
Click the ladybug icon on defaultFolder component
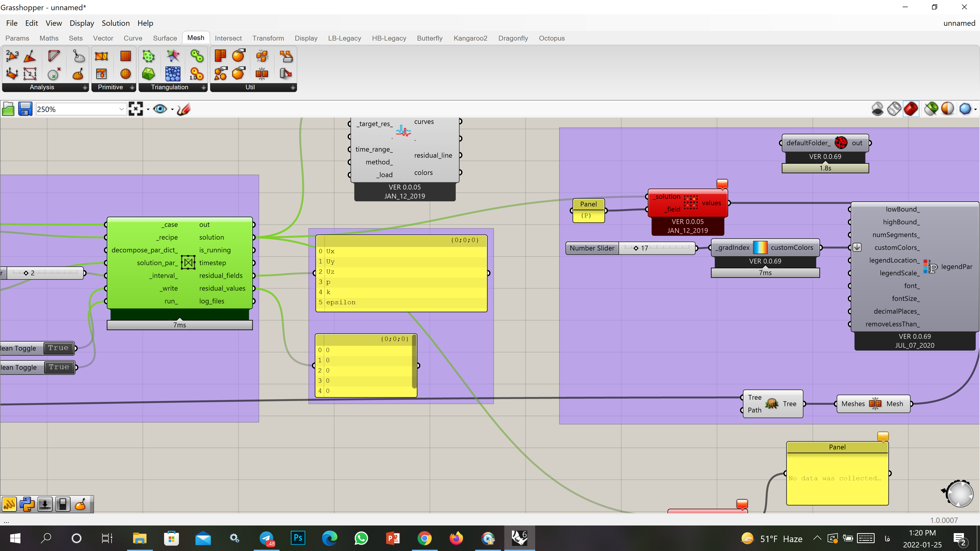(x=841, y=143)
